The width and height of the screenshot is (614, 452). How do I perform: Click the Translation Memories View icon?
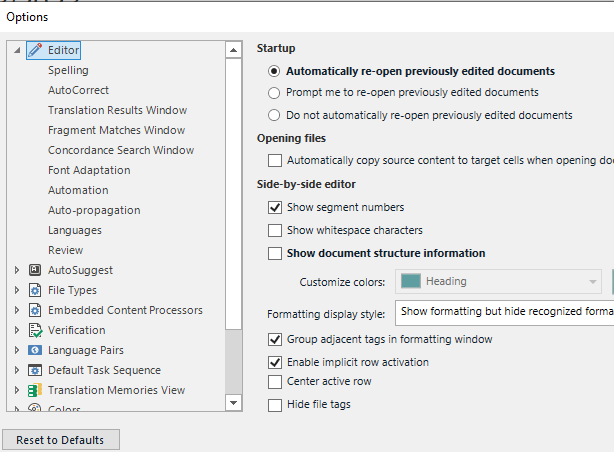[35, 390]
